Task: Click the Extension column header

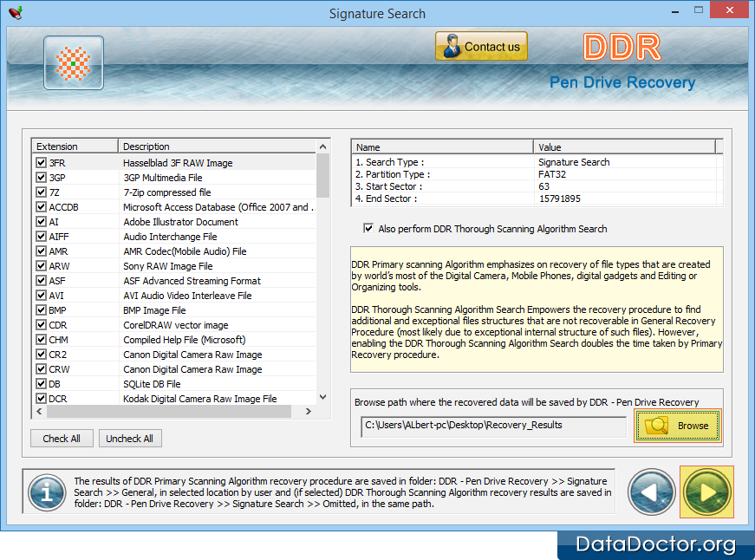Action: click(75, 147)
